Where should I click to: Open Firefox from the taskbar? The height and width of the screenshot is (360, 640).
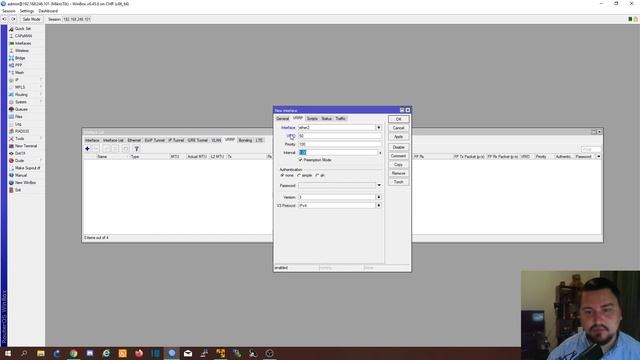139,353
